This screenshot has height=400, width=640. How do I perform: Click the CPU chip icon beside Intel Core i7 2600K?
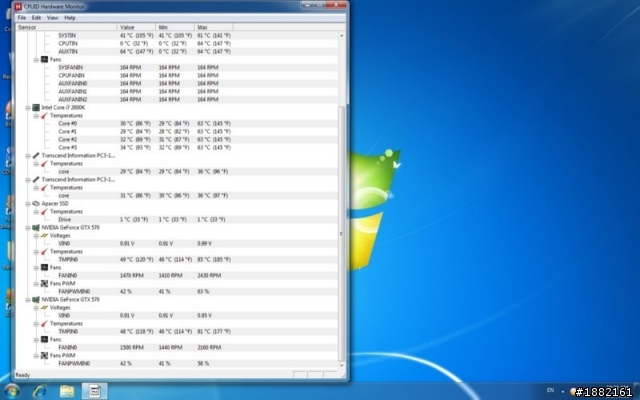click(36, 107)
